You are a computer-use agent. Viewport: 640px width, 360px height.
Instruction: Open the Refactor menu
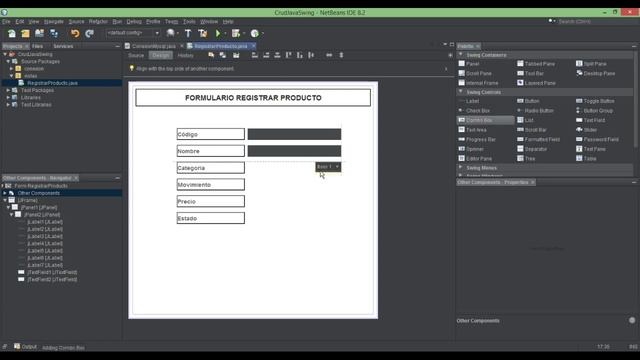click(x=98, y=22)
